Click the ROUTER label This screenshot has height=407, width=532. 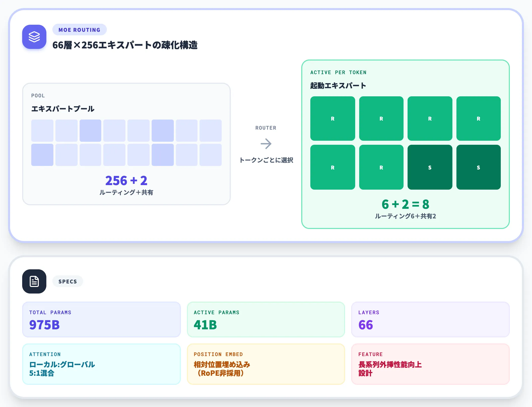click(266, 128)
